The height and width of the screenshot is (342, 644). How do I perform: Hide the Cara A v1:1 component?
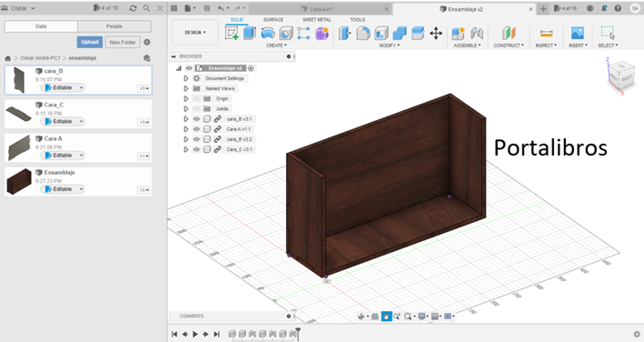196,129
